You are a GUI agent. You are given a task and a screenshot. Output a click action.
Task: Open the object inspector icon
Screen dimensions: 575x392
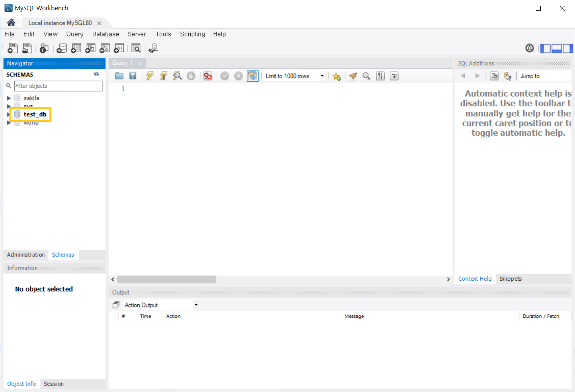(44, 48)
